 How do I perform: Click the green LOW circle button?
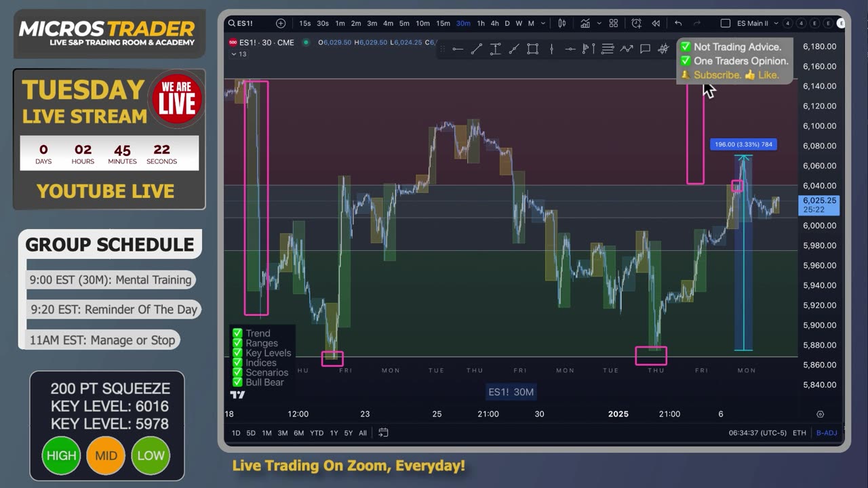[151, 455]
